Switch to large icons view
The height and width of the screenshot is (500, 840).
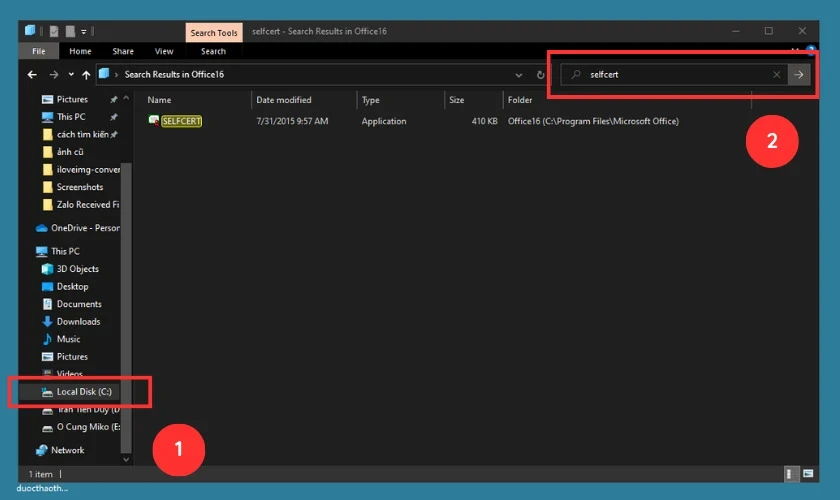point(806,474)
